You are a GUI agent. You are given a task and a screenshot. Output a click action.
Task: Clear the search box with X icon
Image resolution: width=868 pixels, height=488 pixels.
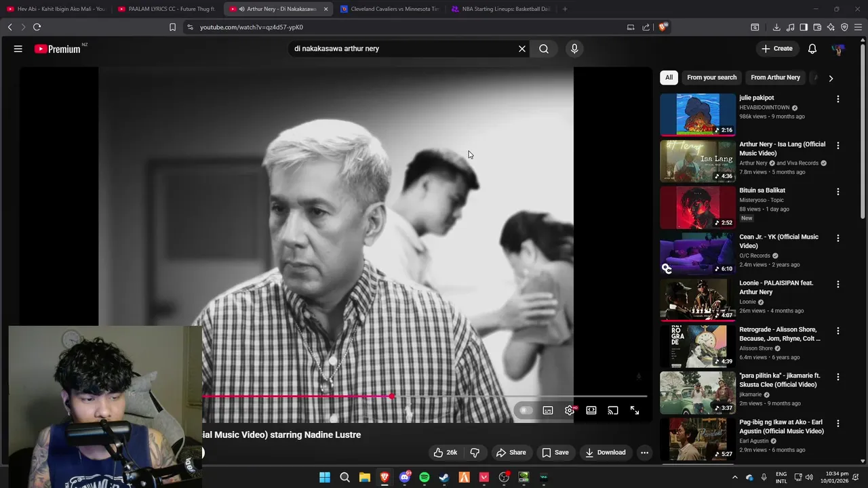522,49
